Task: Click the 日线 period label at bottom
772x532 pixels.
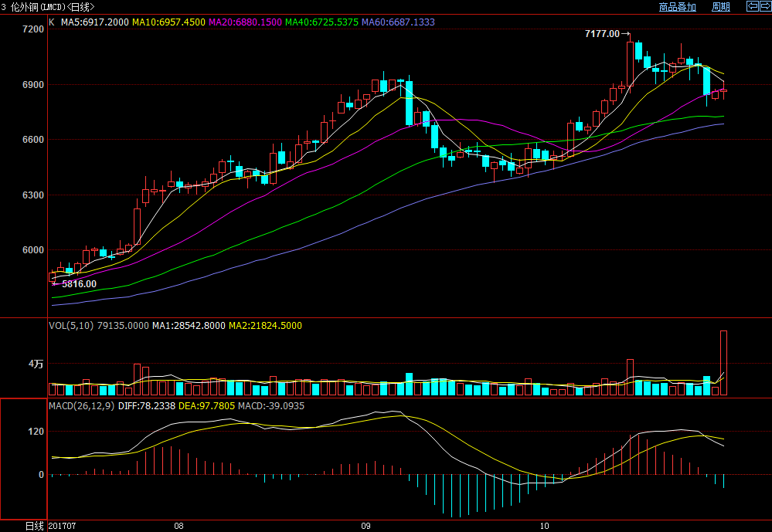Action: click(35, 526)
